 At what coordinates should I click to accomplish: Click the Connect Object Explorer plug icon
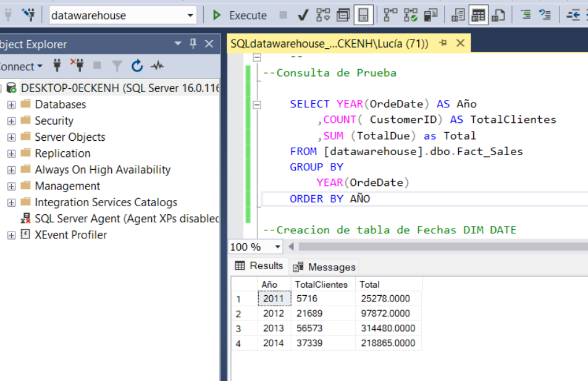tap(57, 65)
